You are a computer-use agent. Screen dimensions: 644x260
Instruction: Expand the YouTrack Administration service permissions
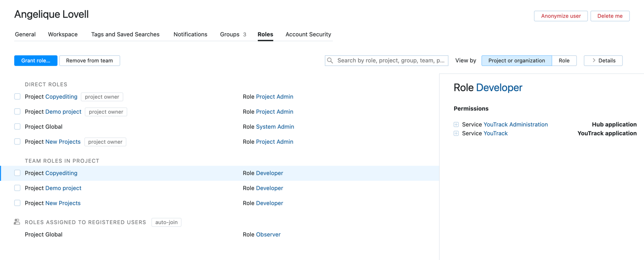[456, 125]
